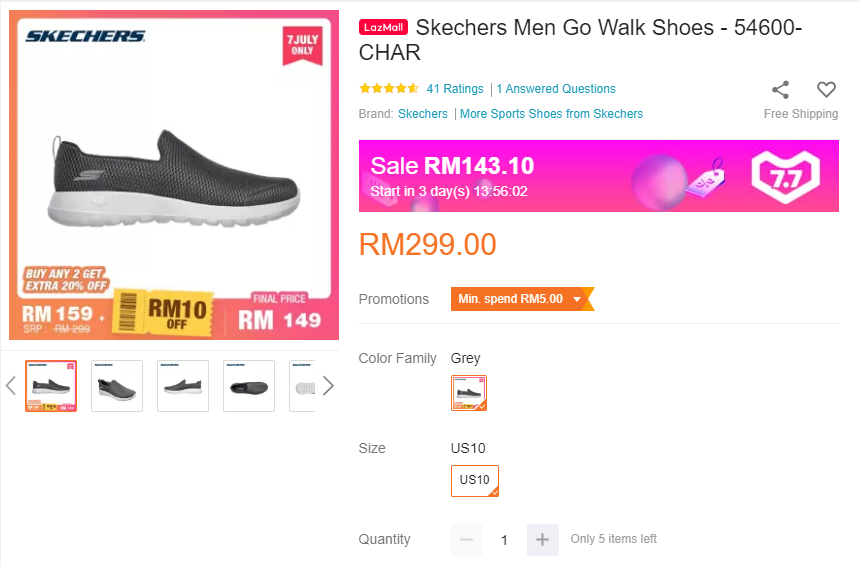Open the 41 Ratings link

tap(454, 89)
